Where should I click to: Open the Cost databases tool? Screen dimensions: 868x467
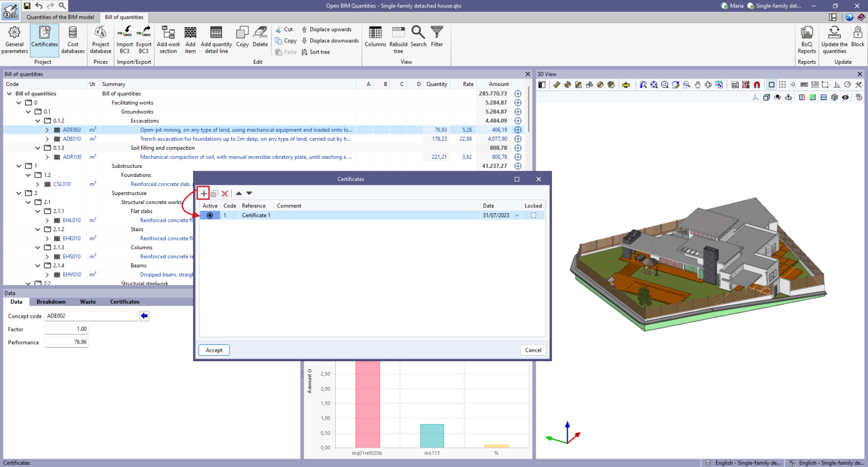(73, 40)
